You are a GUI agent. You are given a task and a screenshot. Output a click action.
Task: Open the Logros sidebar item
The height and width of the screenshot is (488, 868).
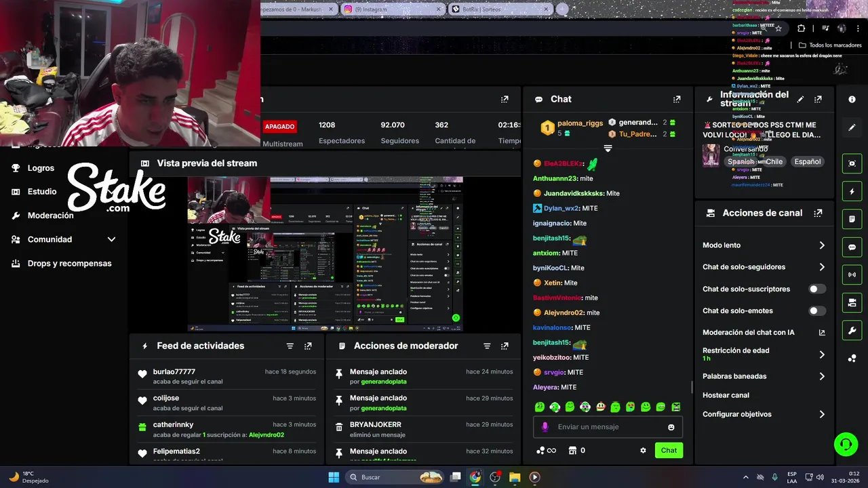point(41,168)
